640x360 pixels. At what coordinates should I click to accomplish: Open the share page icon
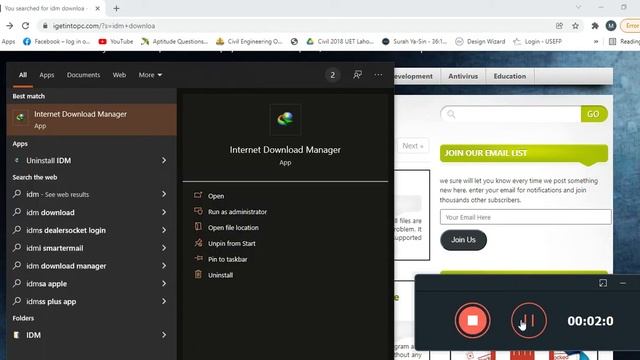559,26
